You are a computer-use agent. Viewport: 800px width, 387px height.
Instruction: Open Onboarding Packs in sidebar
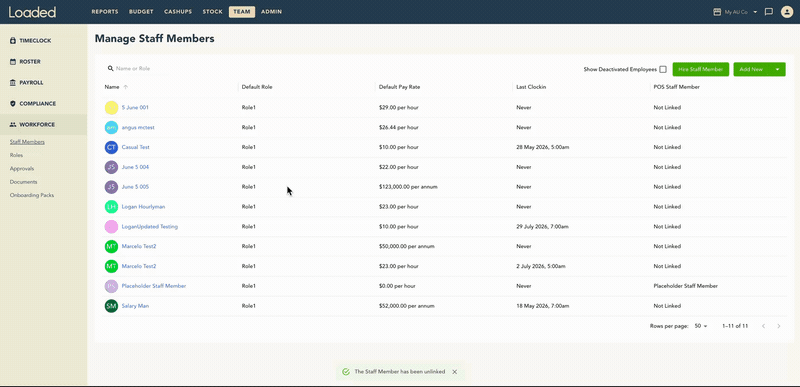point(32,195)
